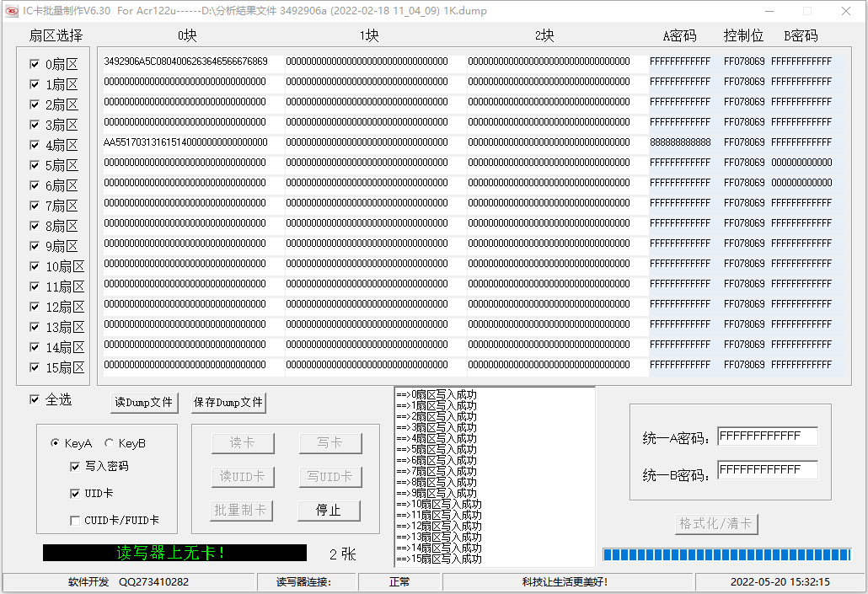Click the 保存Dump文件 button

pos(228,403)
